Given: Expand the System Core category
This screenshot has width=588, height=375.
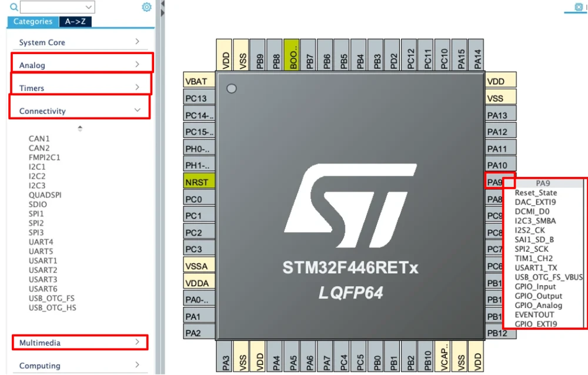Looking at the screenshot, I should coord(79,42).
